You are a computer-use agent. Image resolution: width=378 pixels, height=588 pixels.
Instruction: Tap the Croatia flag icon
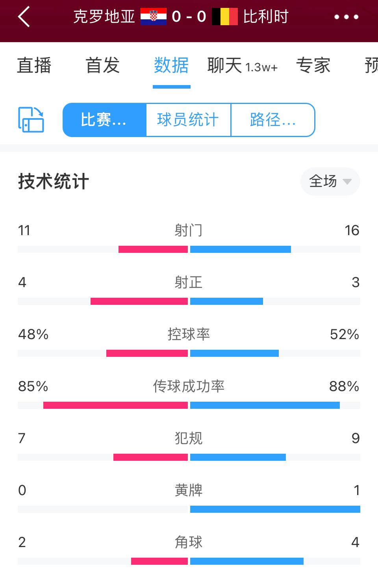click(x=154, y=17)
